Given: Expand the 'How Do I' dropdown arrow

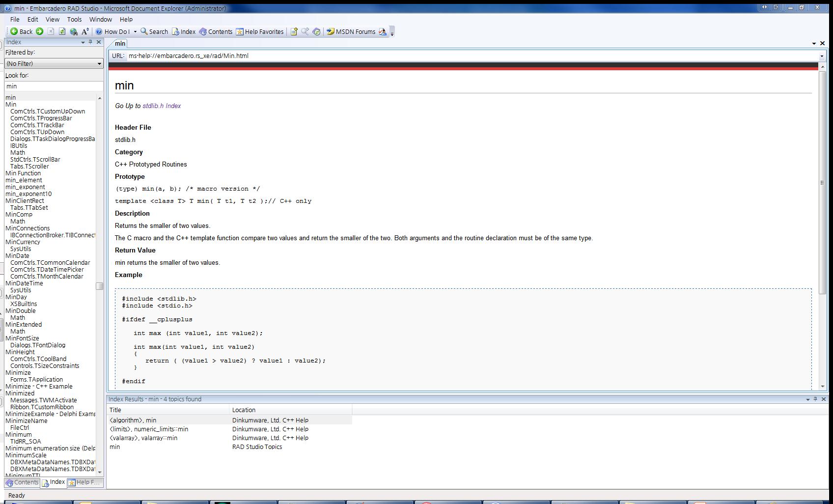Looking at the screenshot, I should pos(135,32).
